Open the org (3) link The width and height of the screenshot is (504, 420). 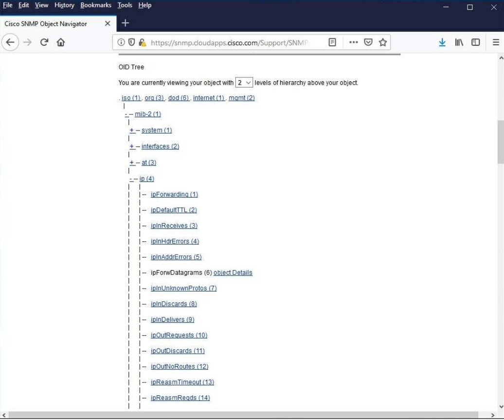[154, 98]
